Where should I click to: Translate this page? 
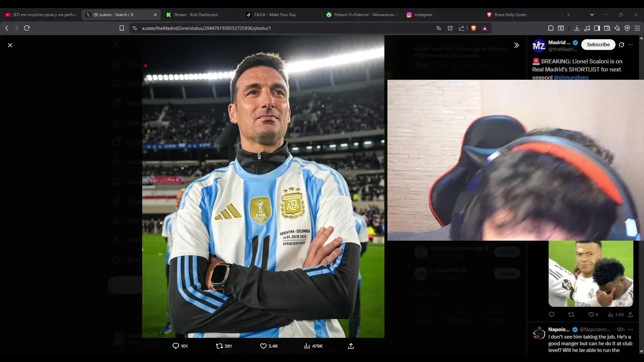439,28
